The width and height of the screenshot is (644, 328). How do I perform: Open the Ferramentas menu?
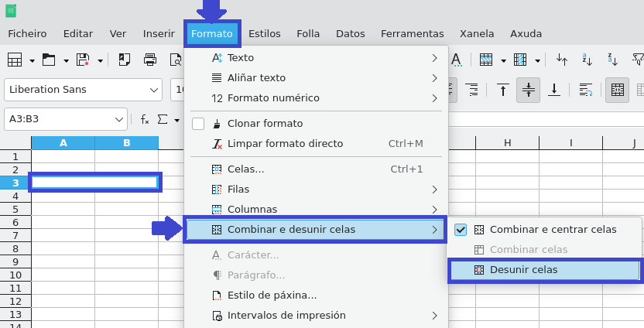click(413, 34)
